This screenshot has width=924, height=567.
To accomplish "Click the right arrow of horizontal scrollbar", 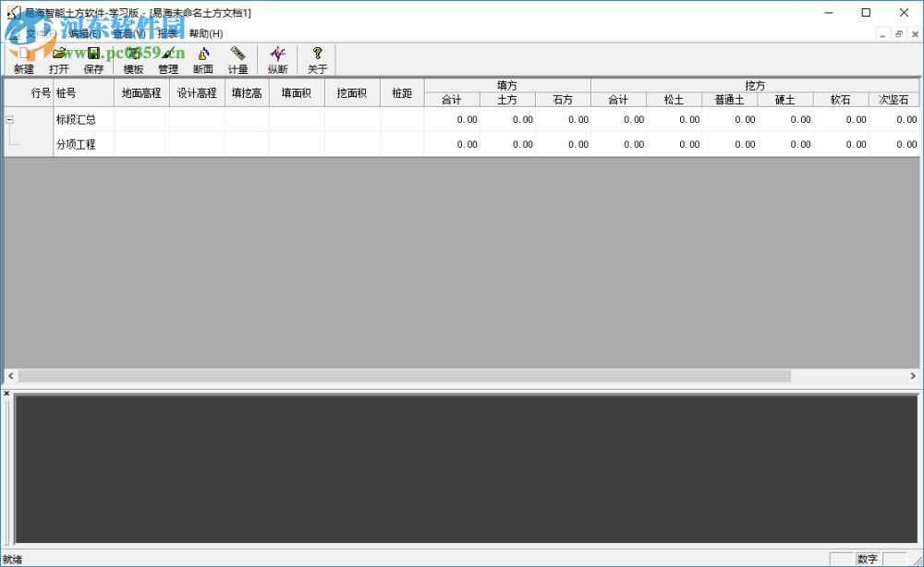I will (912, 376).
